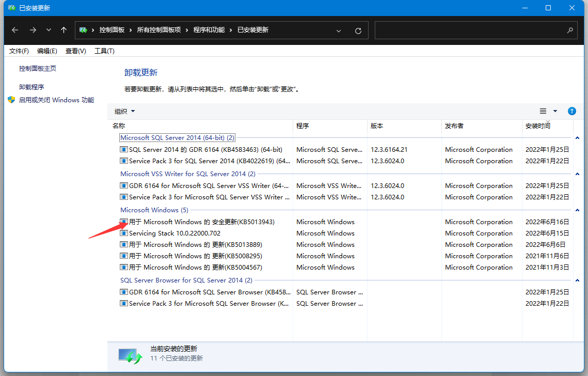Viewport: 588px width, 376px height.
Task: Click the icon of update KB5004567
Action: [124, 267]
